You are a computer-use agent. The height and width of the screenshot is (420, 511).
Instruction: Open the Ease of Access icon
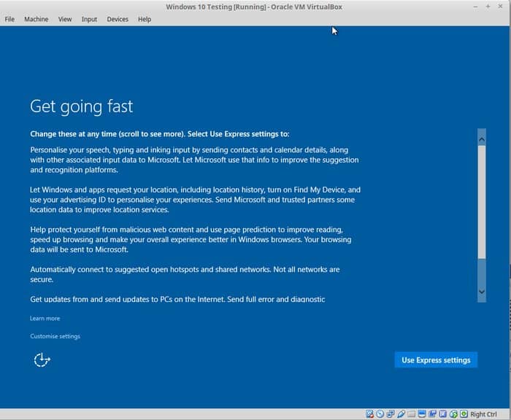pos(42,360)
